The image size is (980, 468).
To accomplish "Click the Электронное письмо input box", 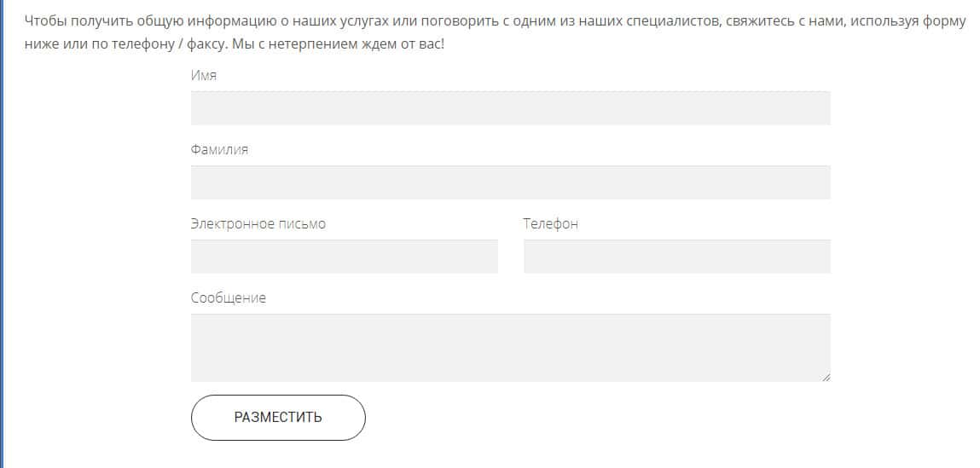I will 344,257.
